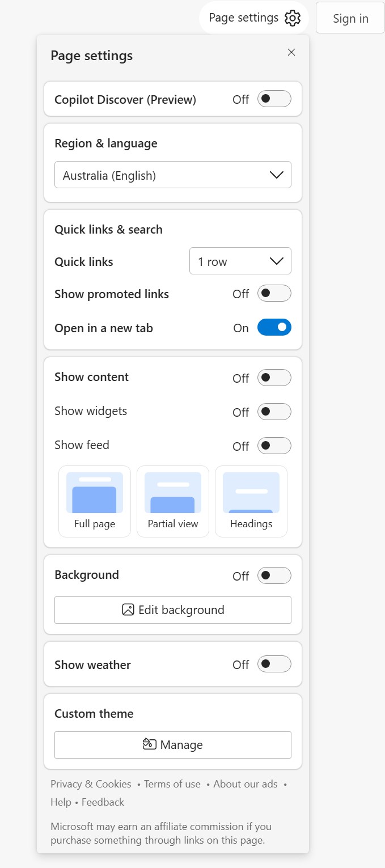Close the Page settings panel
This screenshot has height=868, width=385.
point(291,53)
